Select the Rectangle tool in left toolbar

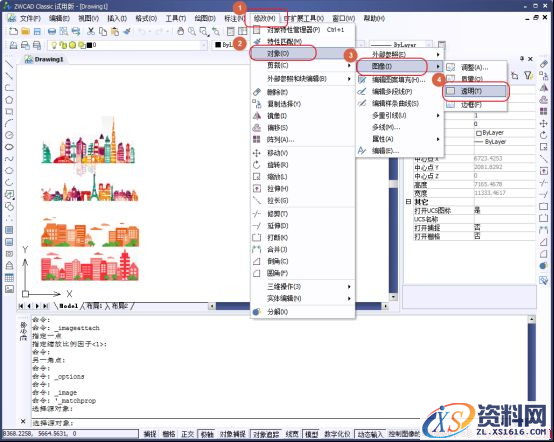click(9, 112)
